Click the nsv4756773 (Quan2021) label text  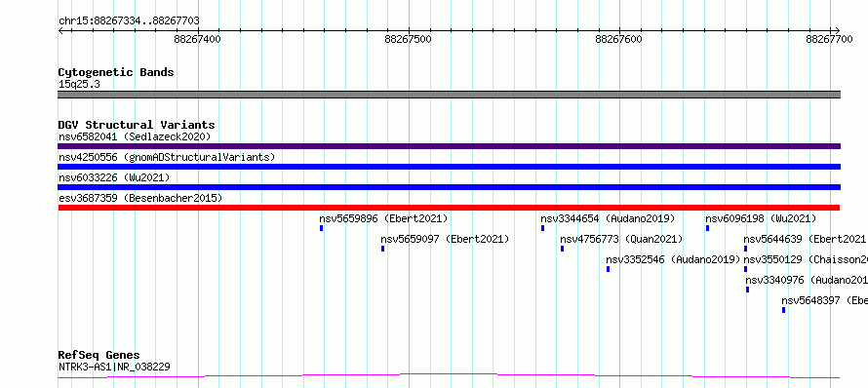tap(621, 239)
